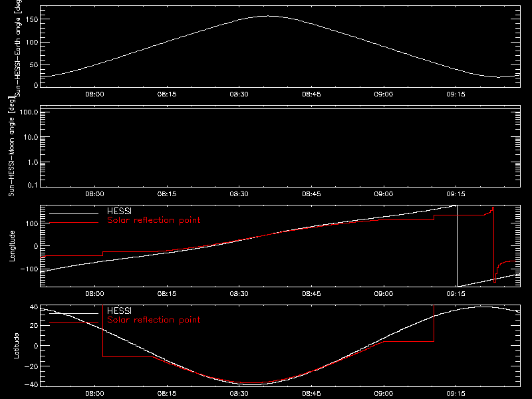Image resolution: width=532 pixels, height=399 pixels.
Task: Select 08:00 label under Moon angle plot
Action: 94,194
